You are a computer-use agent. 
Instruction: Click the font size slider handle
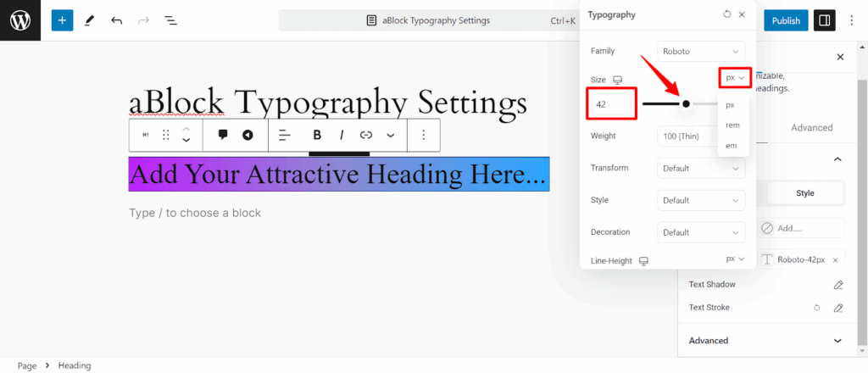tap(686, 103)
